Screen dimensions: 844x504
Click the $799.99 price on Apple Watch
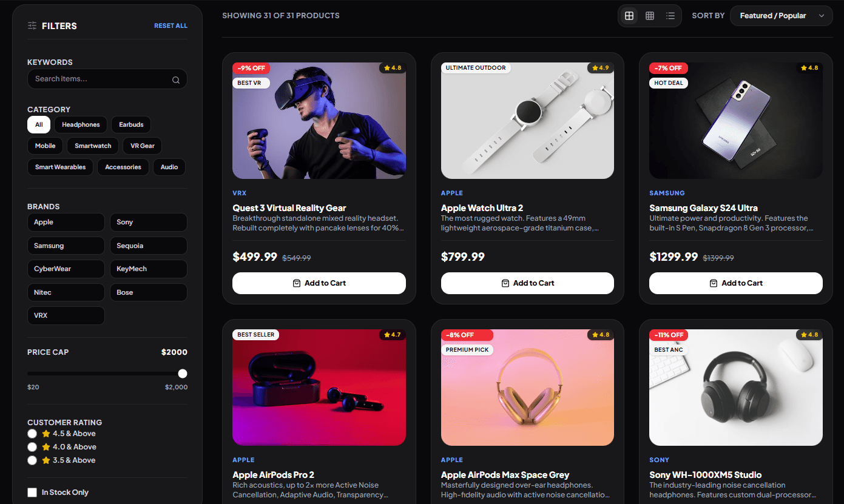[x=463, y=257]
